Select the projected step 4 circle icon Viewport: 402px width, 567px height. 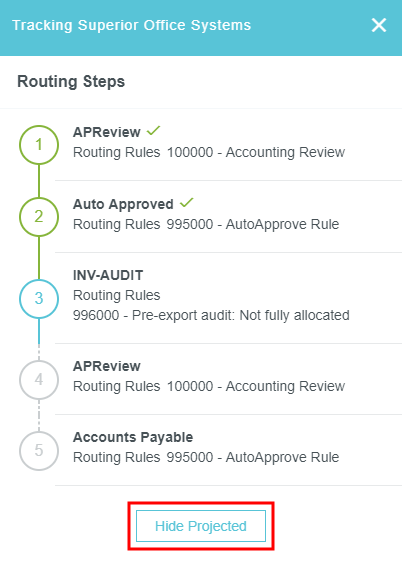tap(39, 380)
